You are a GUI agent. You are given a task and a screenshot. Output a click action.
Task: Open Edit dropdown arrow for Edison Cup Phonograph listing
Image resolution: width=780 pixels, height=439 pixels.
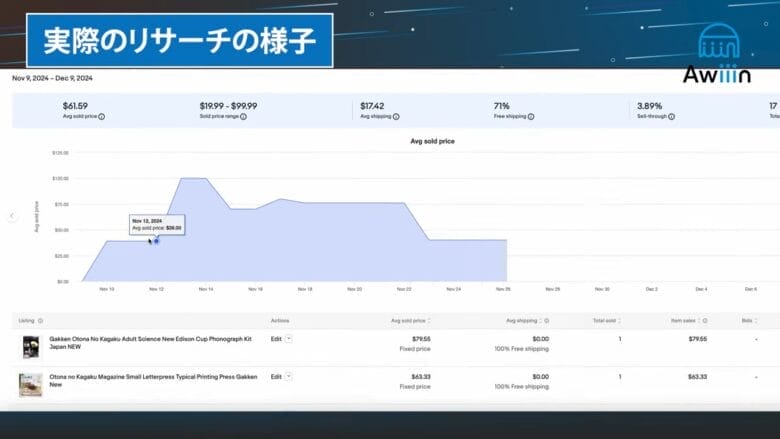(289, 339)
